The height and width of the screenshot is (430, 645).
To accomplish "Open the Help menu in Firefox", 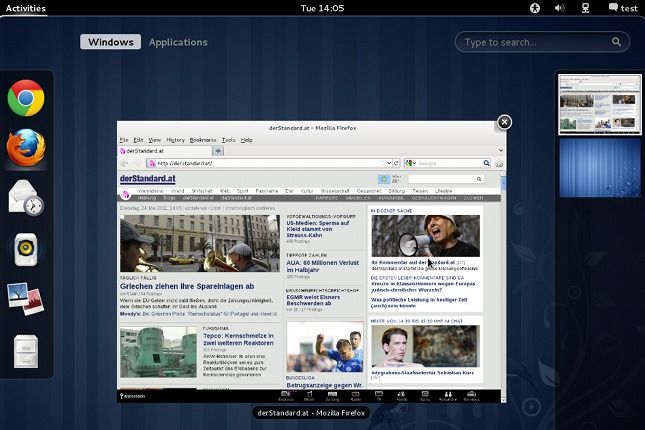I will [x=246, y=140].
